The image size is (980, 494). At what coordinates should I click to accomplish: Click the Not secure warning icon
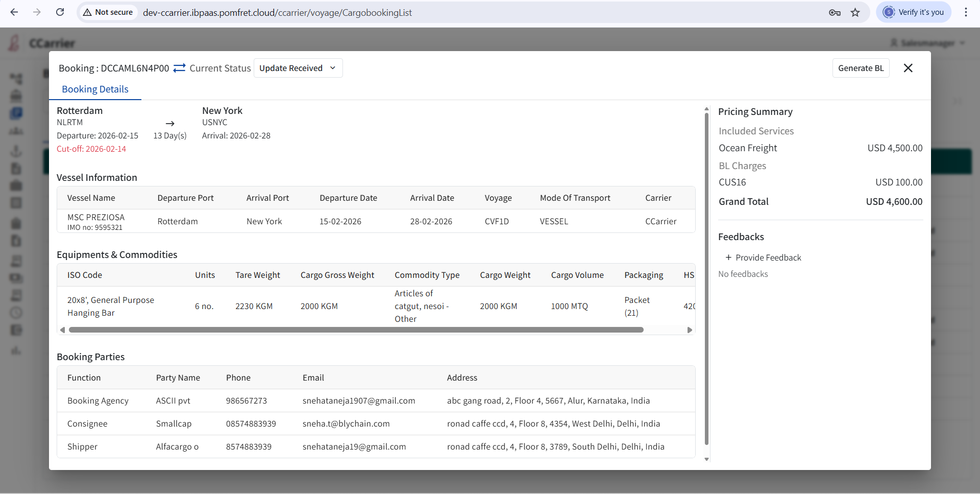(x=88, y=12)
